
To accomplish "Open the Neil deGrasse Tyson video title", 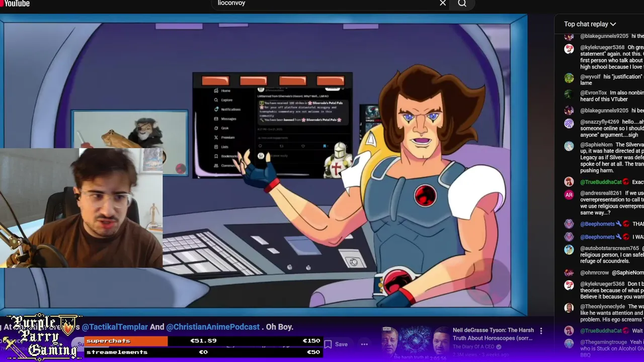I will 493,334.
